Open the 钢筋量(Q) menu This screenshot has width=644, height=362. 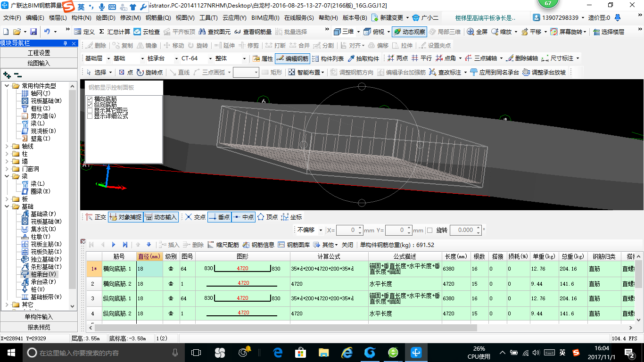(158, 18)
